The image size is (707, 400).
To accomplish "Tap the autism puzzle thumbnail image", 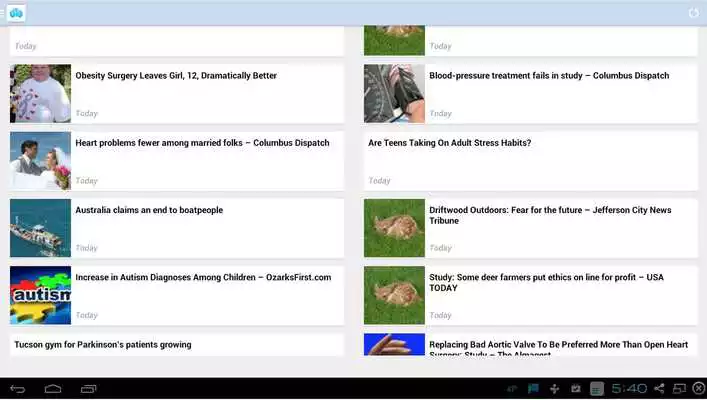I will [x=40, y=295].
